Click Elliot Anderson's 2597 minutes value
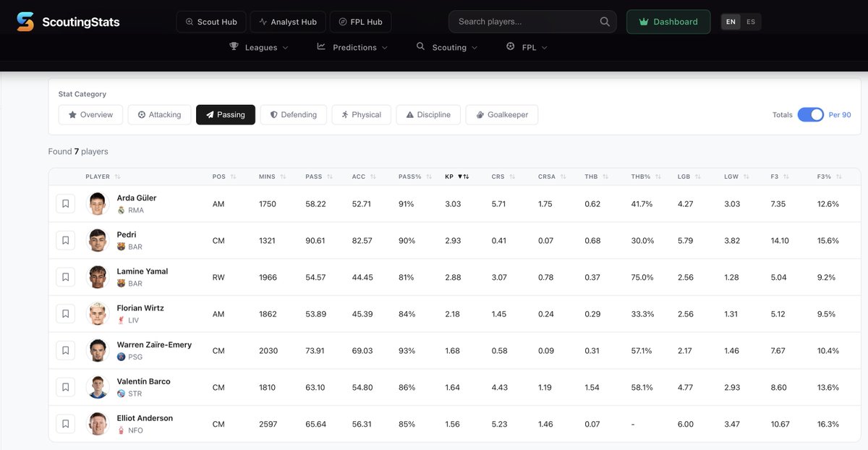Viewport: 868px width, 450px height. coord(268,424)
